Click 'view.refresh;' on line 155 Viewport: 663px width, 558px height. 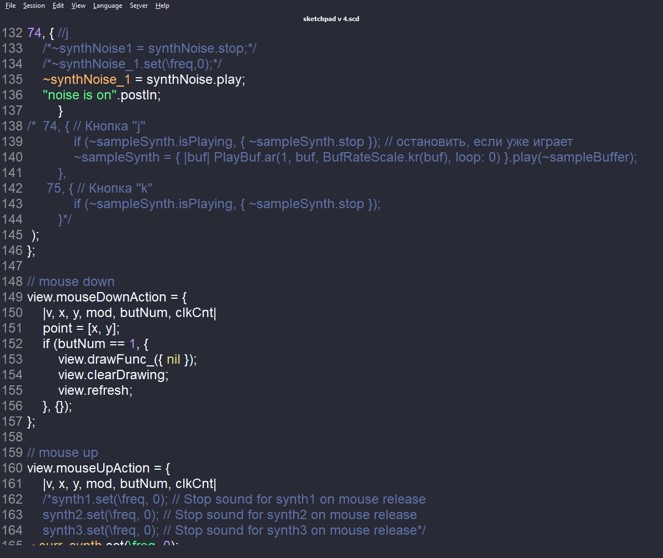95,391
